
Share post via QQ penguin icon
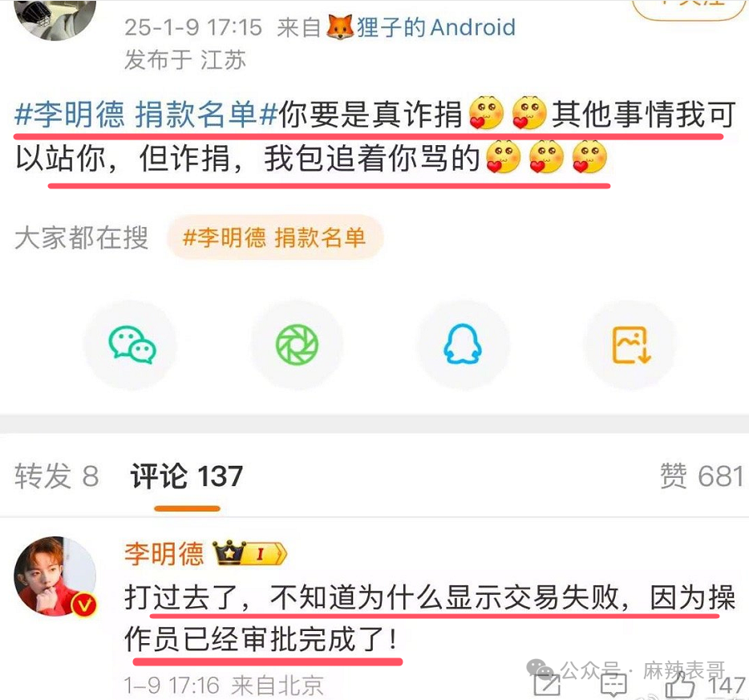pyautogui.click(x=463, y=344)
